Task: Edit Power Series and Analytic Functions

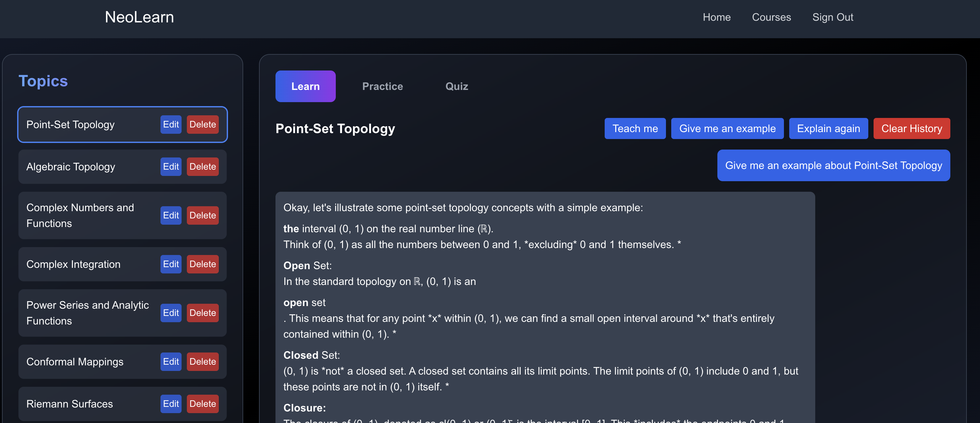Action: [x=170, y=313]
